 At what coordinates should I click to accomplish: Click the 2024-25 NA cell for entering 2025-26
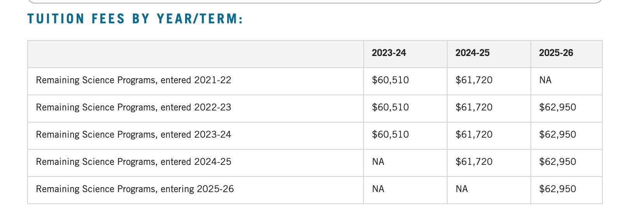(462, 189)
